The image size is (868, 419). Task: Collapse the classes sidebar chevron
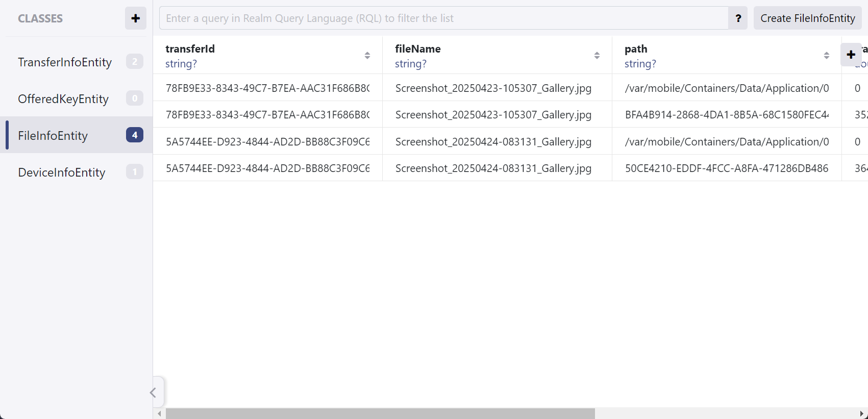153,392
